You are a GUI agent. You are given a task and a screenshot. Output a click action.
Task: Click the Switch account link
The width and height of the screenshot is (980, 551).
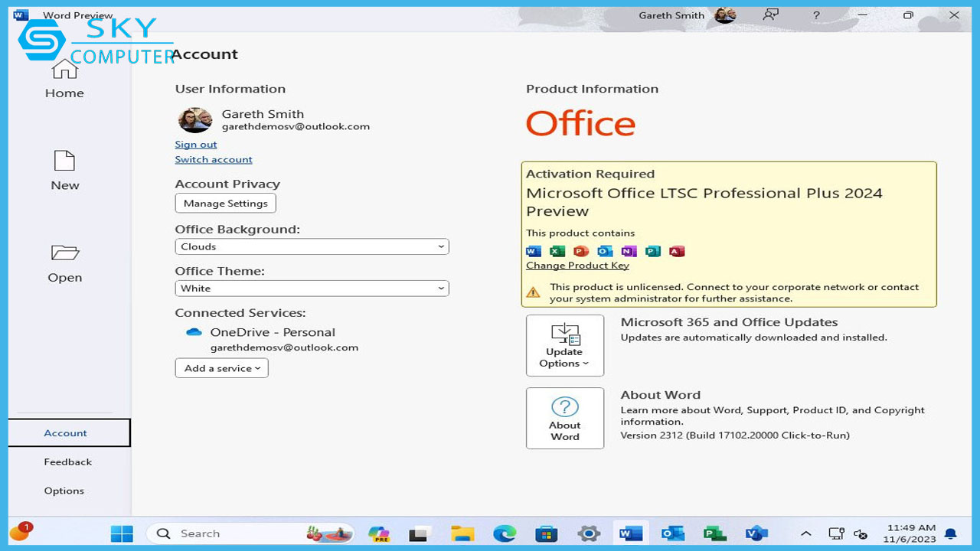[x=214, y=159]
